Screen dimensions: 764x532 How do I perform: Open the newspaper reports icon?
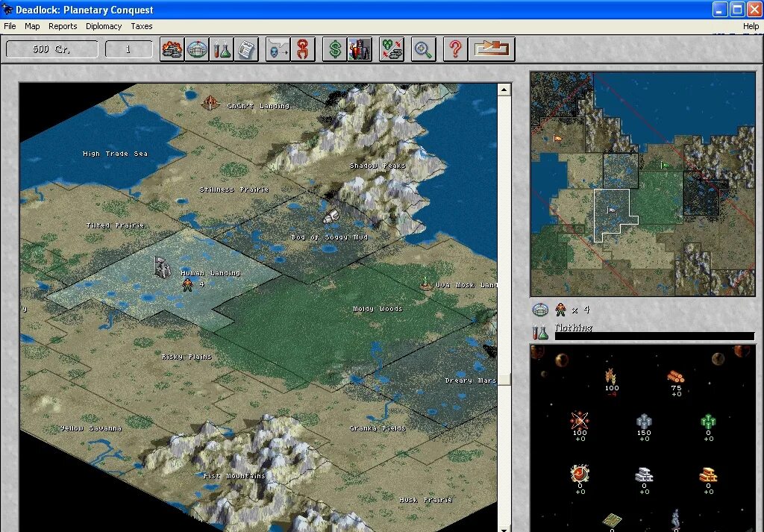pos(246,49)
